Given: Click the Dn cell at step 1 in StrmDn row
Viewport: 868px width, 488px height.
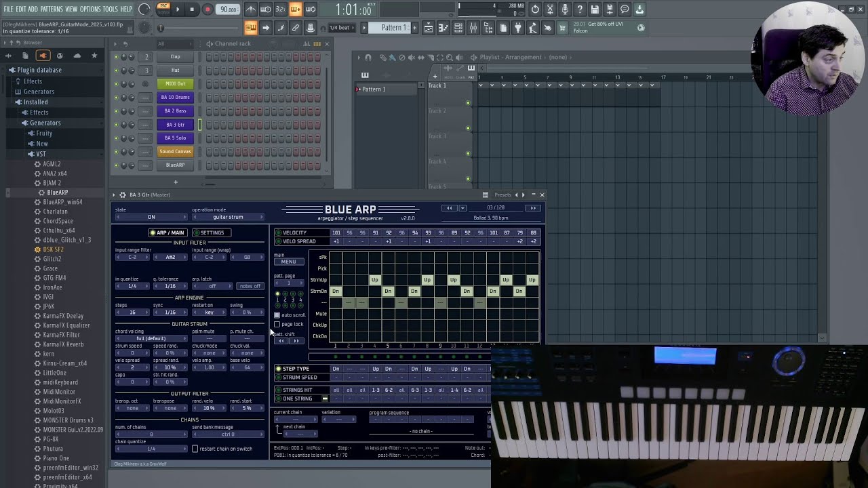Looking at the screenshot, I should pos(335,291).
